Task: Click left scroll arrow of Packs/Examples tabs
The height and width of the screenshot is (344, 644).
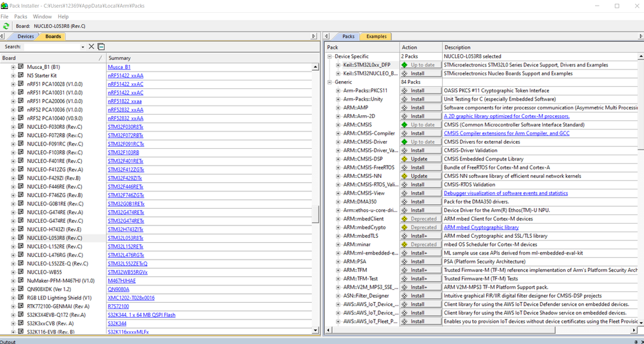Action: (326, 37)
